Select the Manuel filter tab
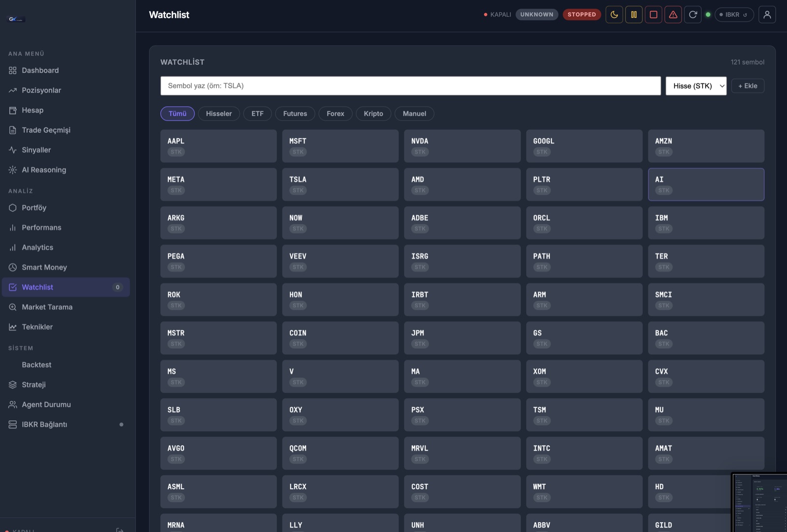This screenshot has width=787, height=532. coord(415,114)
